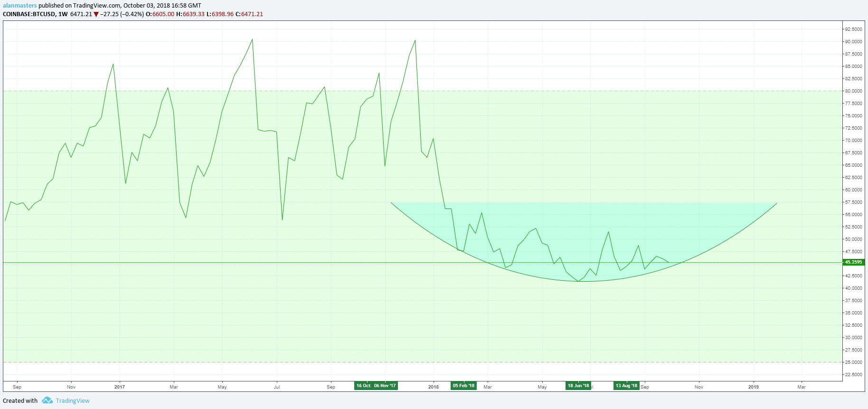This screenshot has width=868, height=409.
Task: Click the TradingView cloud logo icon
Action: pos(47,400)
